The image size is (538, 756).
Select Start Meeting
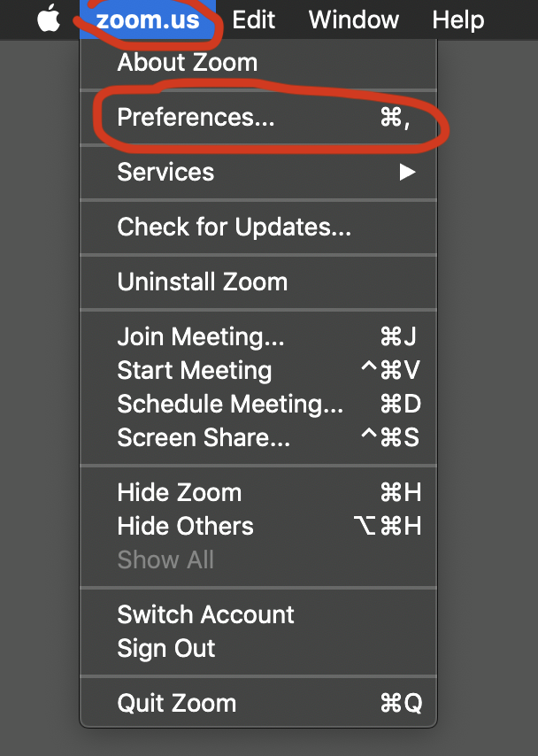pyautogui.click(x=194, y=371)
